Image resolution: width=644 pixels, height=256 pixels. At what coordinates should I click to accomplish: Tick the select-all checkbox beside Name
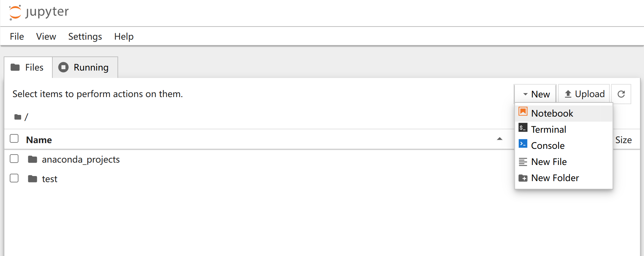point(14,138)
